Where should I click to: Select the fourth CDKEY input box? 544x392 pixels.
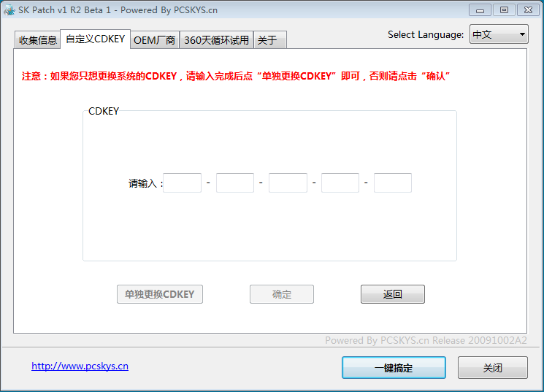coord(340,182)
